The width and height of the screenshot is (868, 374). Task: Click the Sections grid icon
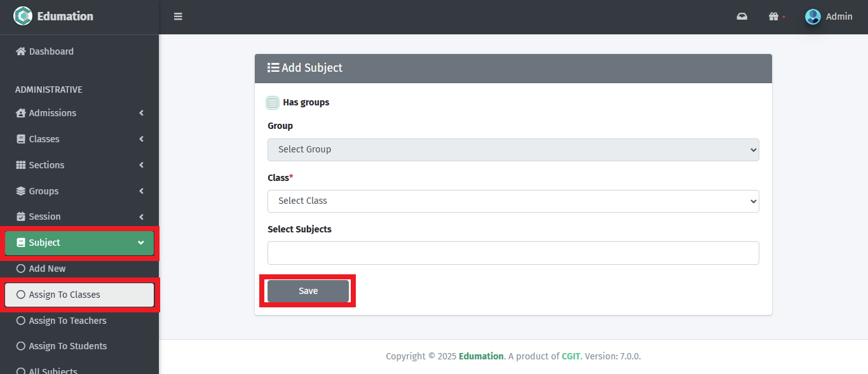[x=21, y=165]
